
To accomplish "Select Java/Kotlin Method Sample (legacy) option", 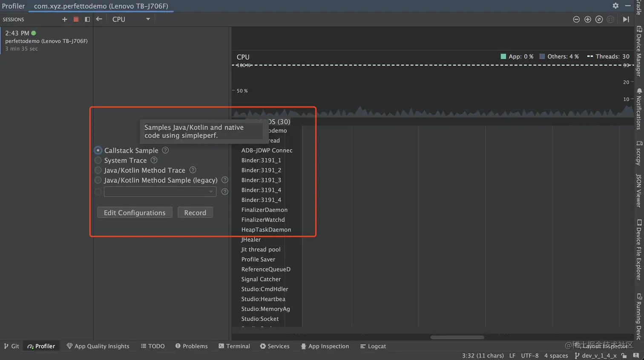I will [x=98, y=180].
